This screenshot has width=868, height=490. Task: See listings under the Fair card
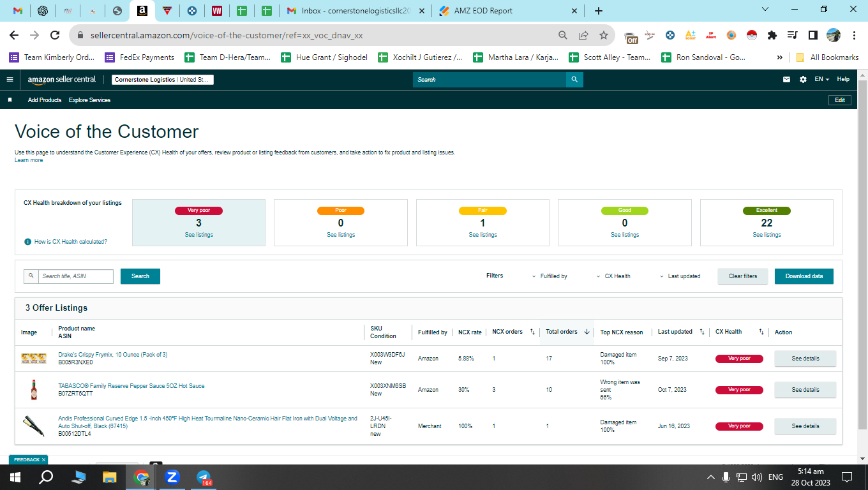[x=483, y=235]
